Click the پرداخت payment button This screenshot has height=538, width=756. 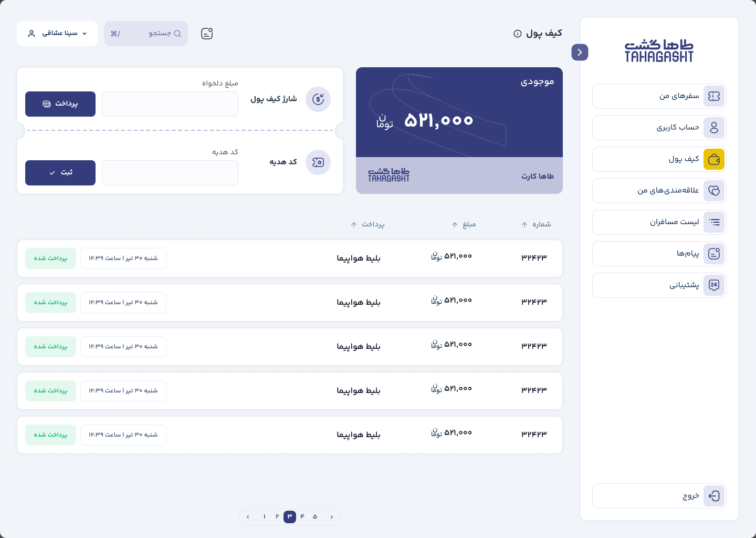(x=60, y=104)
